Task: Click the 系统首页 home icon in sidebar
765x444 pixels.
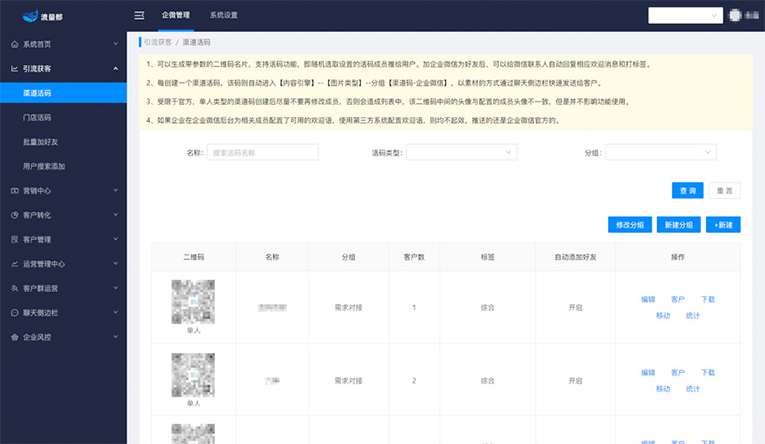Action: [x=12, y=45]
